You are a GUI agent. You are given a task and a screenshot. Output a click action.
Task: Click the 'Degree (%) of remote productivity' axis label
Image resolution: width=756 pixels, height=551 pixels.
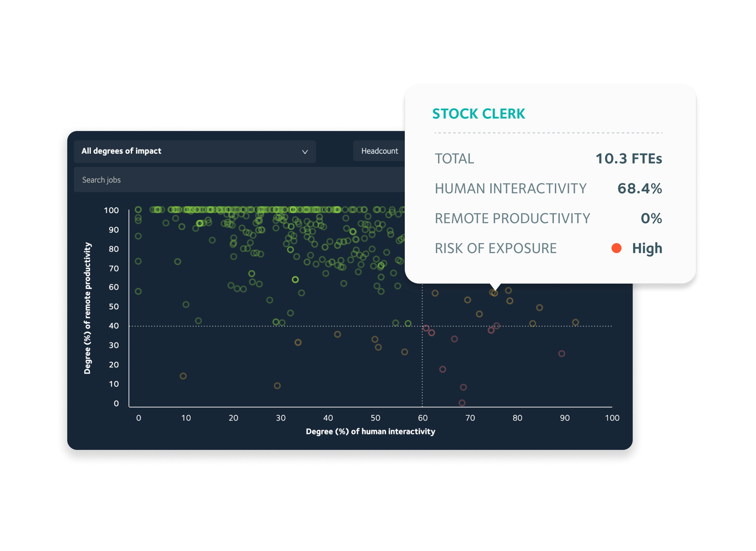[x=87, y=308]
